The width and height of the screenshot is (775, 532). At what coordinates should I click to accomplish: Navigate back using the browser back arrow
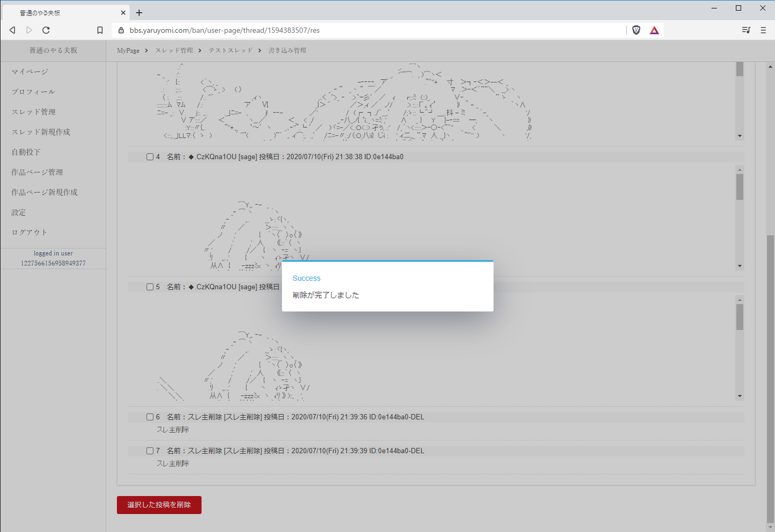tap(12, 30)
